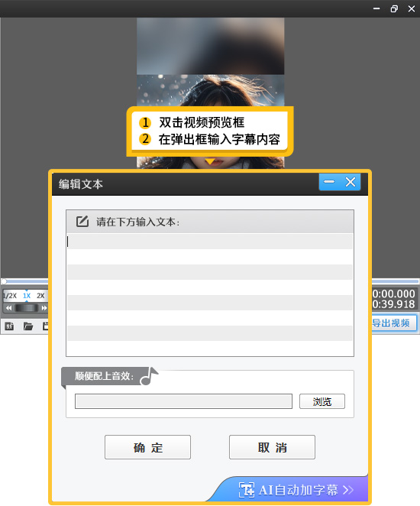Click inside the subtitle text input area
Viewport: 420px width, 506px height.
pyautogui.click(x=210, y=294)
